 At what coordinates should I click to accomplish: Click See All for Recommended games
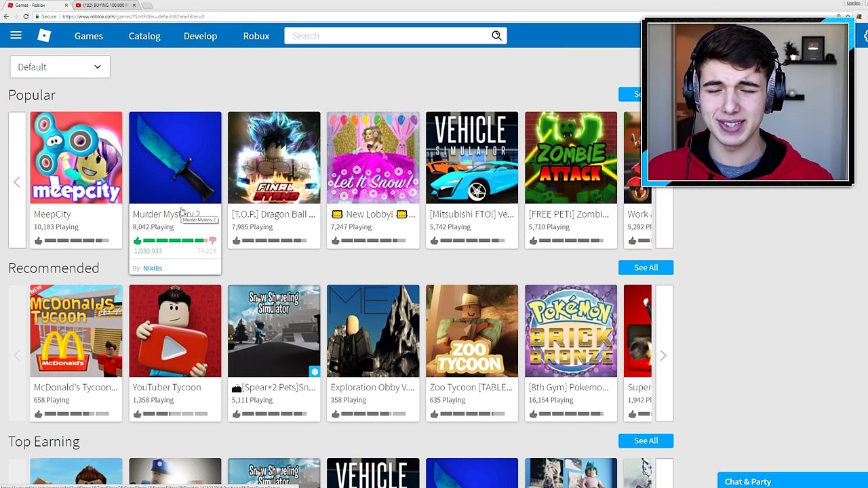646,268
